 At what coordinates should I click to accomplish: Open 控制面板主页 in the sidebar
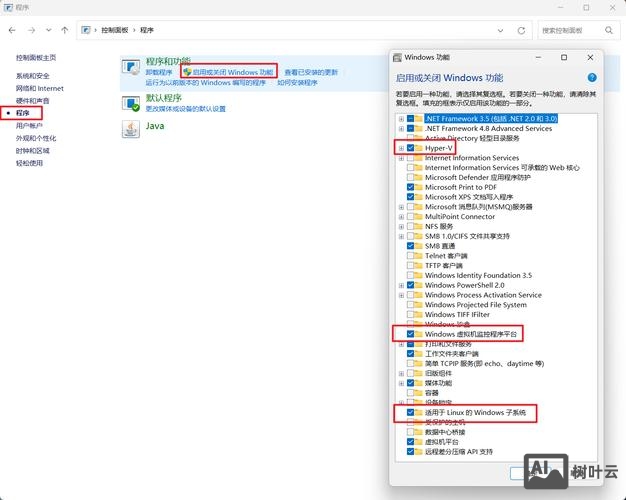click(36, 58)
